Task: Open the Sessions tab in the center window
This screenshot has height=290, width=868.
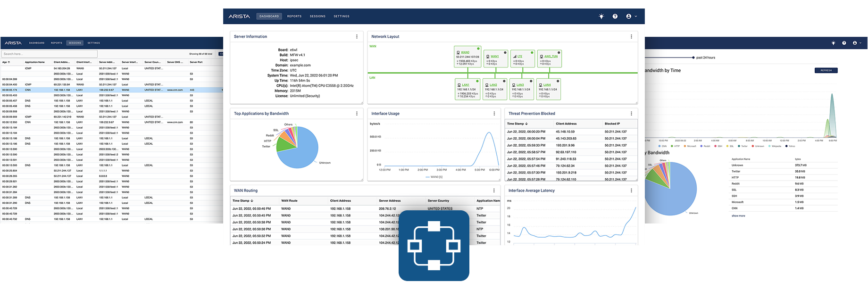Action: [x=317, y=17]
